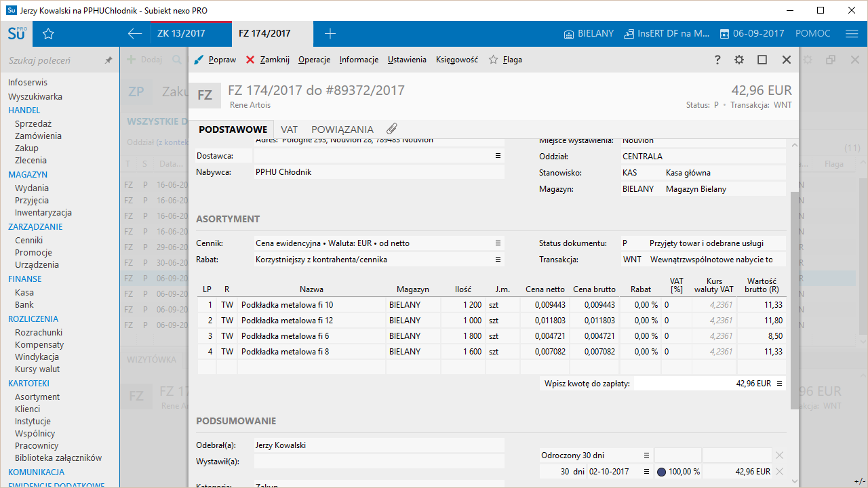This screenshot has height=488, width=868.
Task: Close the document panel with X
Action: (x=787, y=60)
